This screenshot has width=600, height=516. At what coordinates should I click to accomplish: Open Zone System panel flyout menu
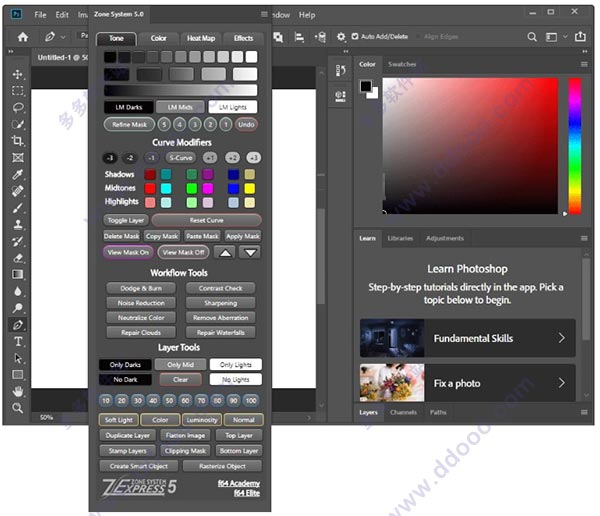[x=264, y=14]
